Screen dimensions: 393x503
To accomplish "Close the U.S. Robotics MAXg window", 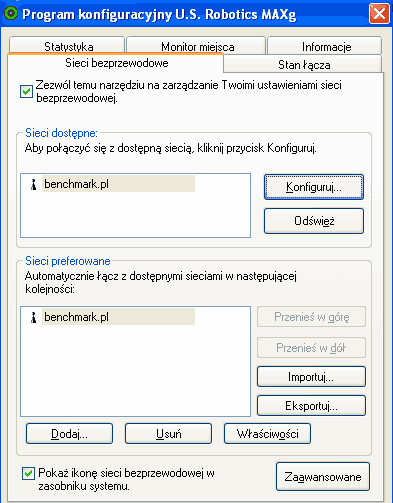I will click(379, 14).
